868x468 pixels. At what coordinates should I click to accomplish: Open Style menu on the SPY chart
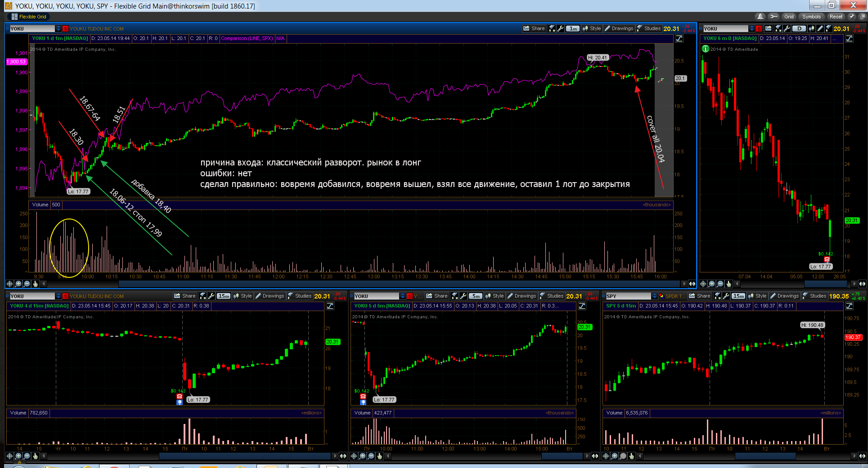click(x=757, y=296)
